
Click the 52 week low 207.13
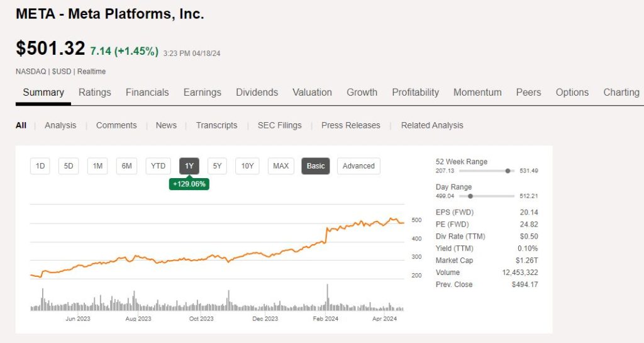445,171
